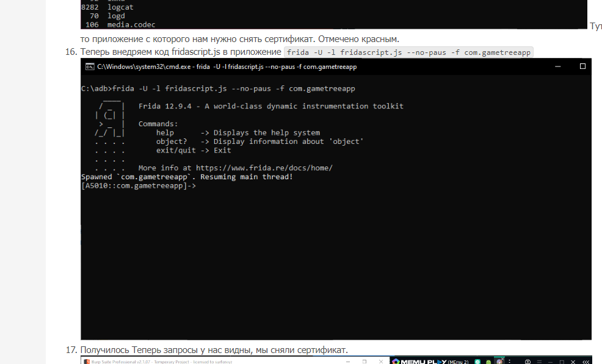This screenshot has height=364, width=602.
Task: Click the 'object? -> Display information' line
Action: pyautogui.click(x=259, y=141)
